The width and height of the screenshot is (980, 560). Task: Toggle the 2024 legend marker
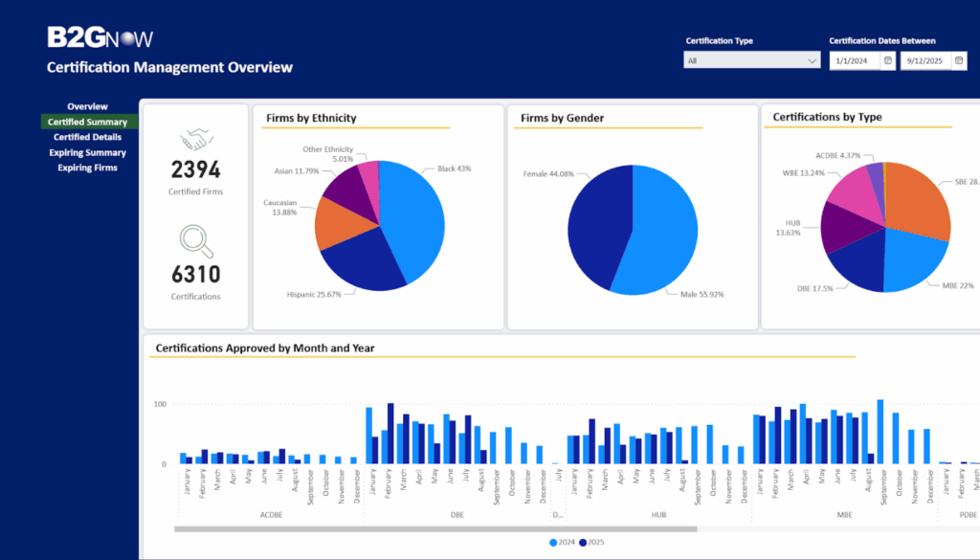point(553,543)
